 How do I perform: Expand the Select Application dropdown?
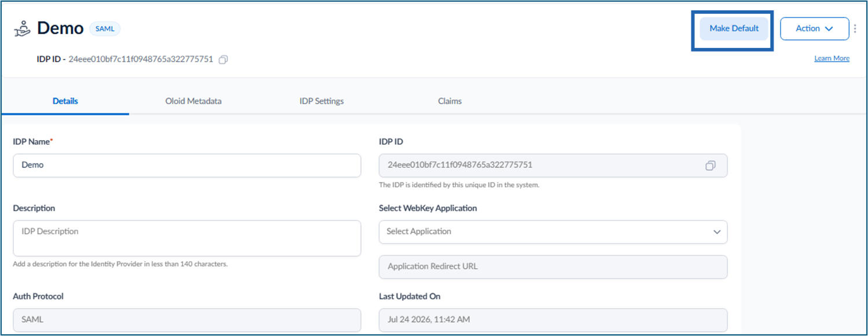coord(553,232)
